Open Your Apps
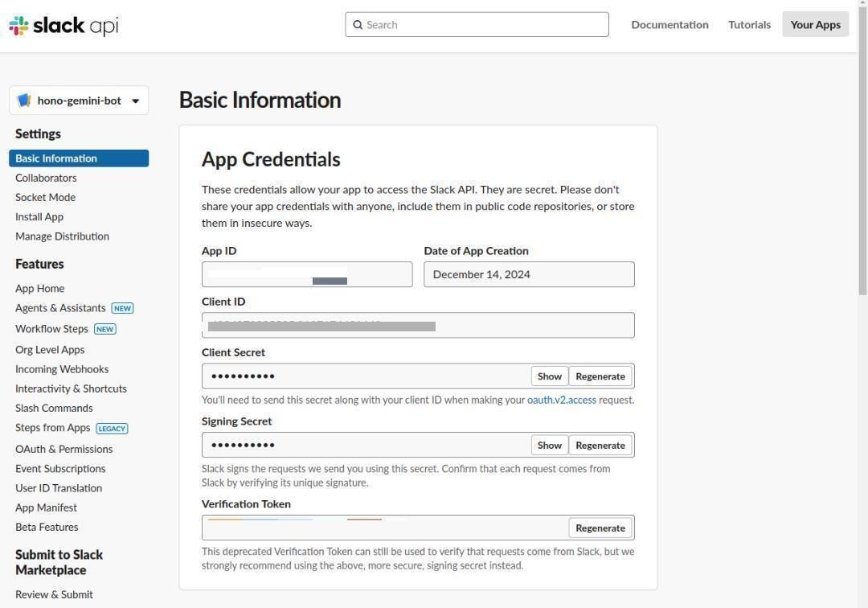The image size is (868, 608). pos(815,25)
